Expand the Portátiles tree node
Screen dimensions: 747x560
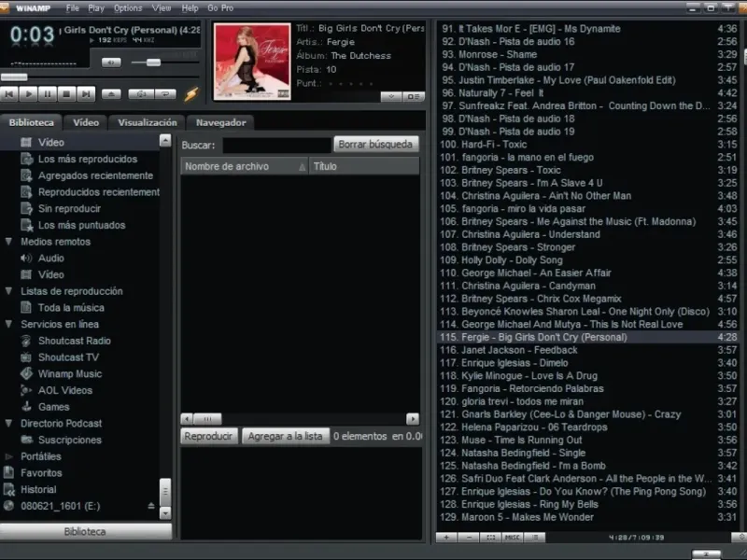click(x=9, y=456)
